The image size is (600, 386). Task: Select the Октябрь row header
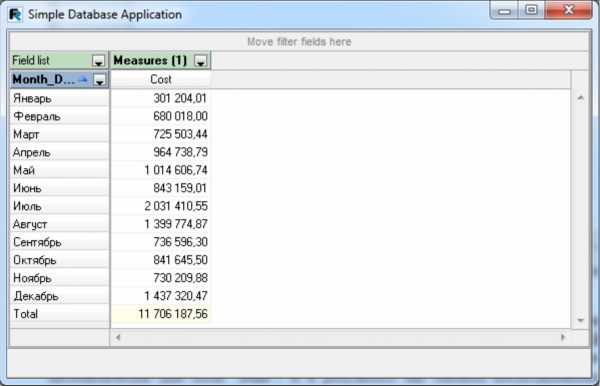point(60,260)
